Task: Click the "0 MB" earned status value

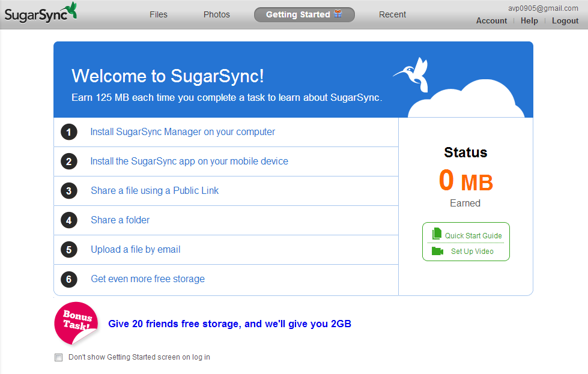Action: (x=465, y=180)
